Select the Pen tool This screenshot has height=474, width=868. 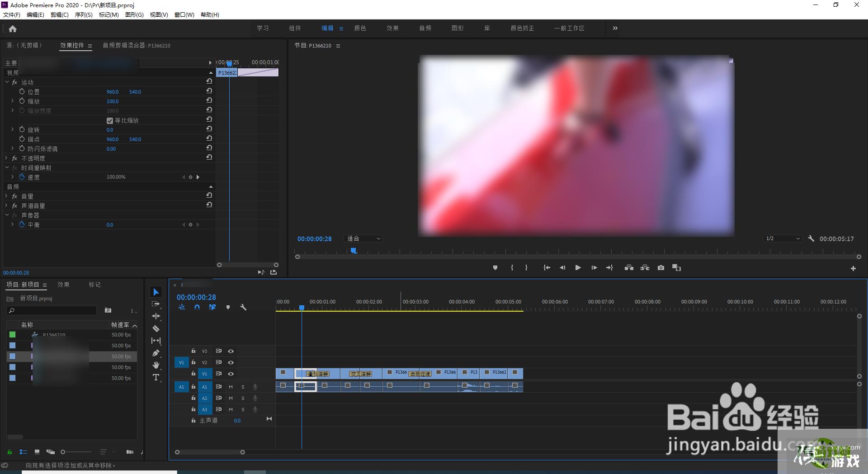(156, 353)
